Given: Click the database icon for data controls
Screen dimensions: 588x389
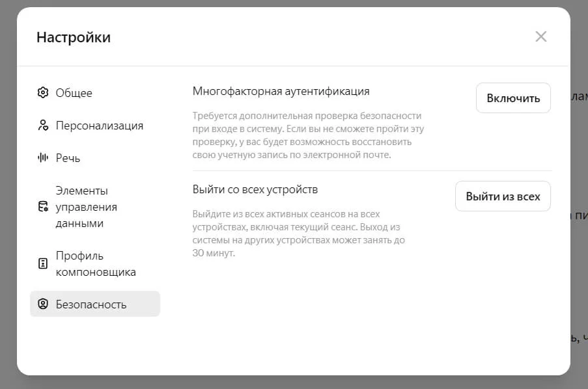Looking at the screenshot, I should click(x=43, y=207).
